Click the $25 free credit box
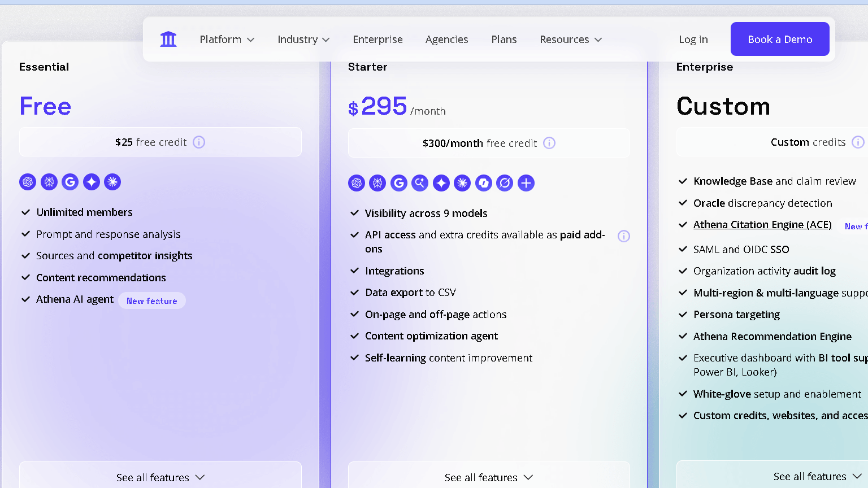 (x=160, y=142)
